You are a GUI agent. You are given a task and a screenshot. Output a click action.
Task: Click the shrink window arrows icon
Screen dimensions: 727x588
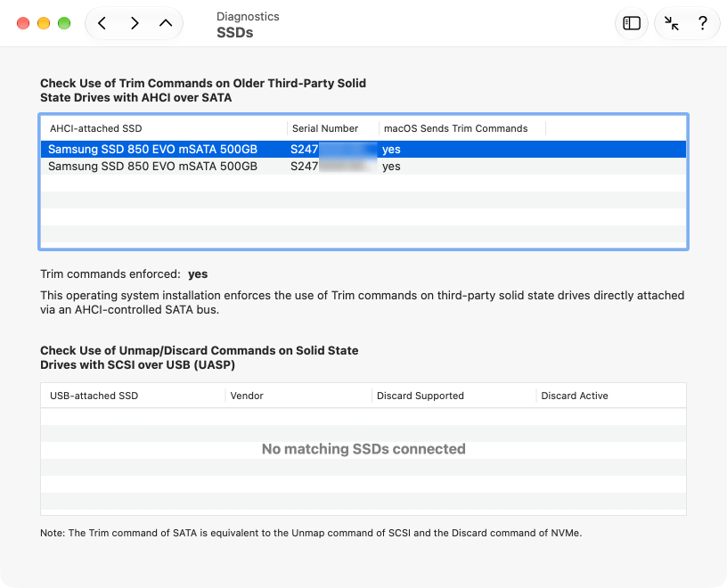[671, 23]
